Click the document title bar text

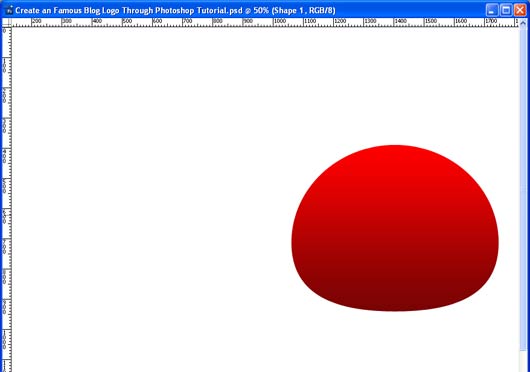175,10
